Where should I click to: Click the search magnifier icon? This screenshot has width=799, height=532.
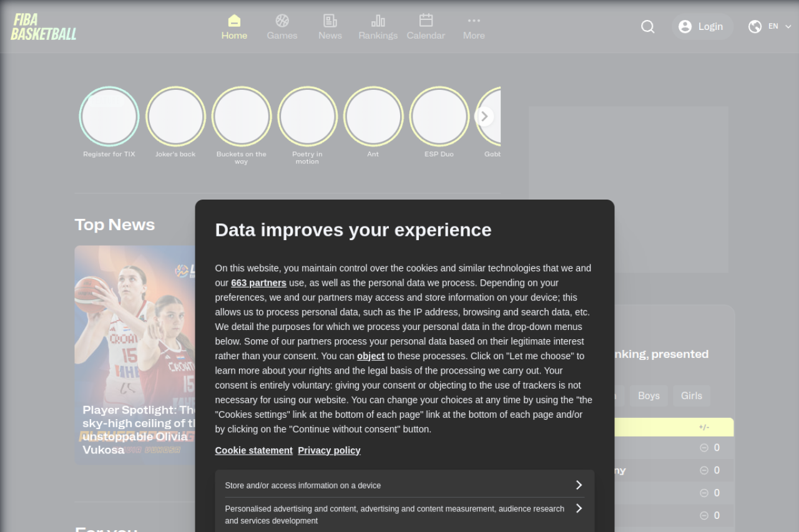pyautogui.click(x=648, y=27)
